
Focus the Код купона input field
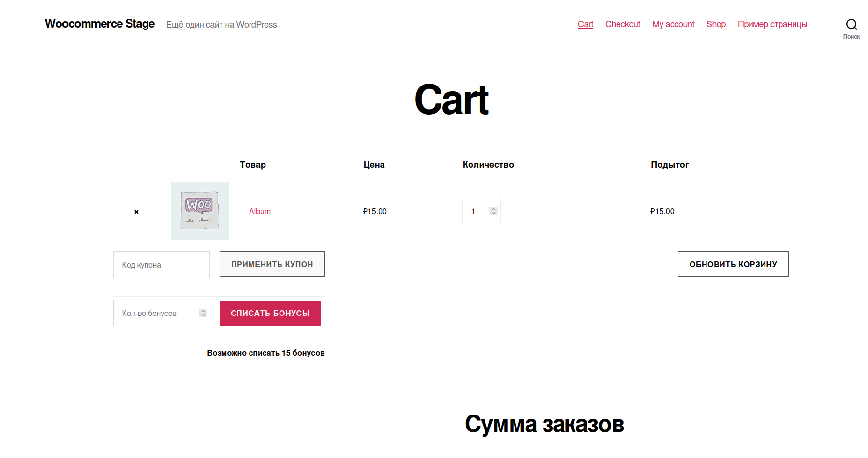point(161,265)
